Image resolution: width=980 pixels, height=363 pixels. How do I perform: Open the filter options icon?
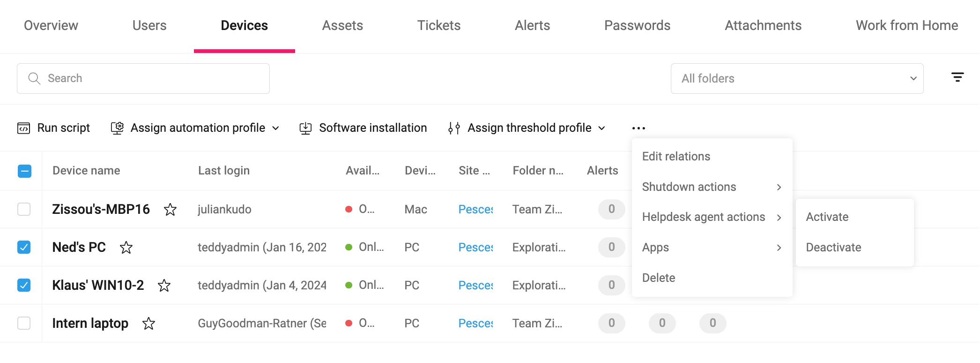click(x=958, y=77)
